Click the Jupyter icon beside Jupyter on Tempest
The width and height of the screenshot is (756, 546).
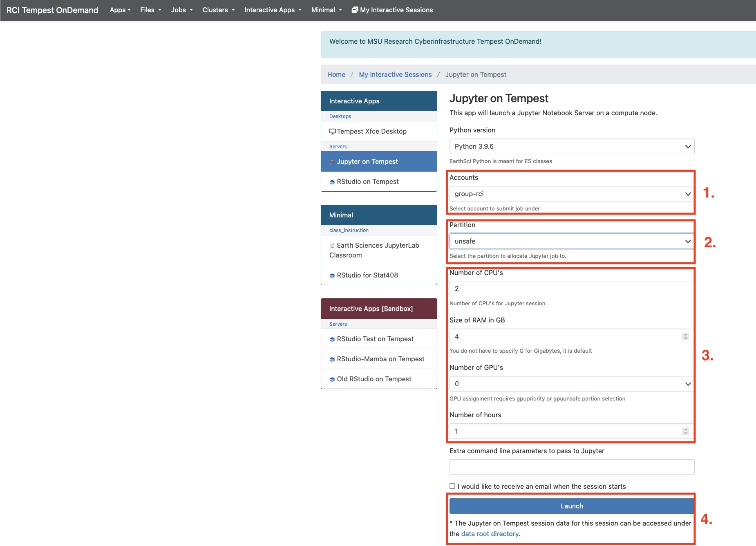[x=332, y=162]
